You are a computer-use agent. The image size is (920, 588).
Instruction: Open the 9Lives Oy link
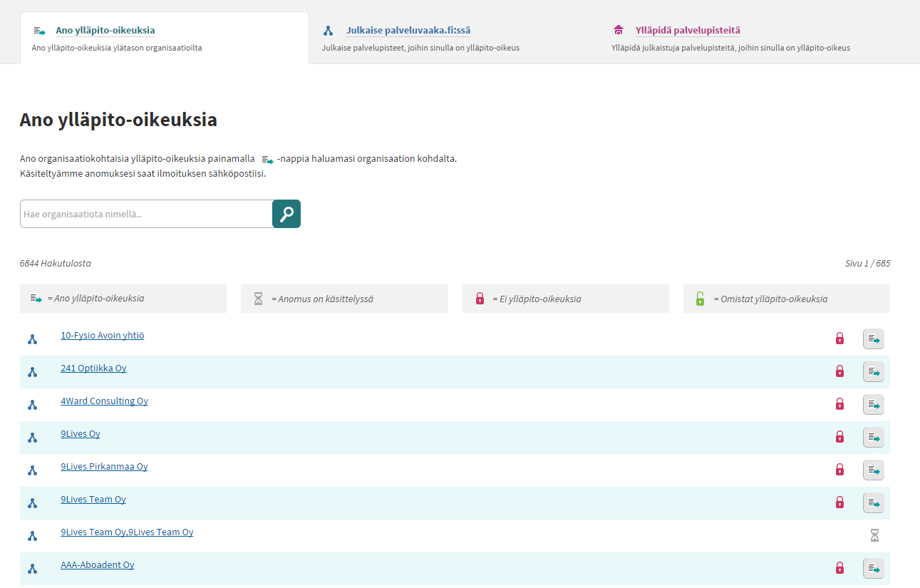point(81,433)
